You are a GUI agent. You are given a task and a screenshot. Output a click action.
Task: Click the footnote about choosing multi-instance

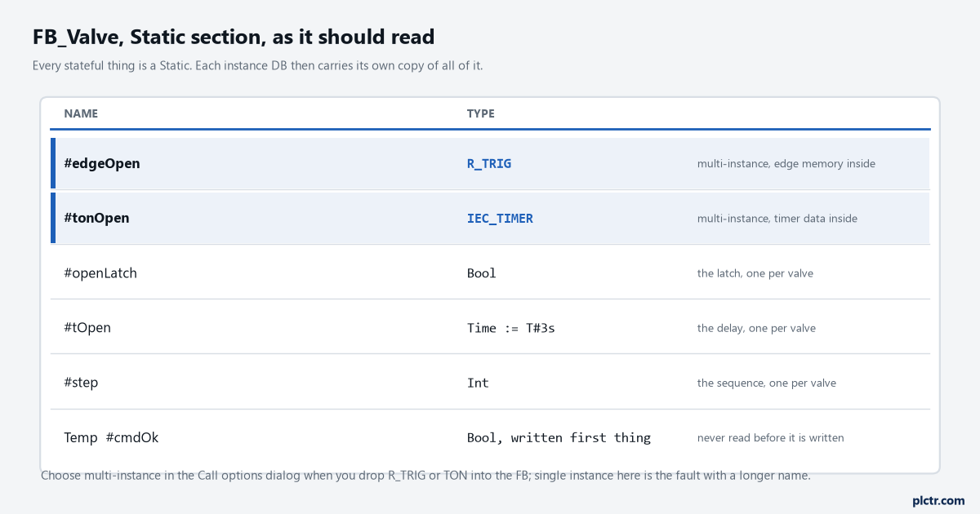pyautogui.click(x=425, y=475)
